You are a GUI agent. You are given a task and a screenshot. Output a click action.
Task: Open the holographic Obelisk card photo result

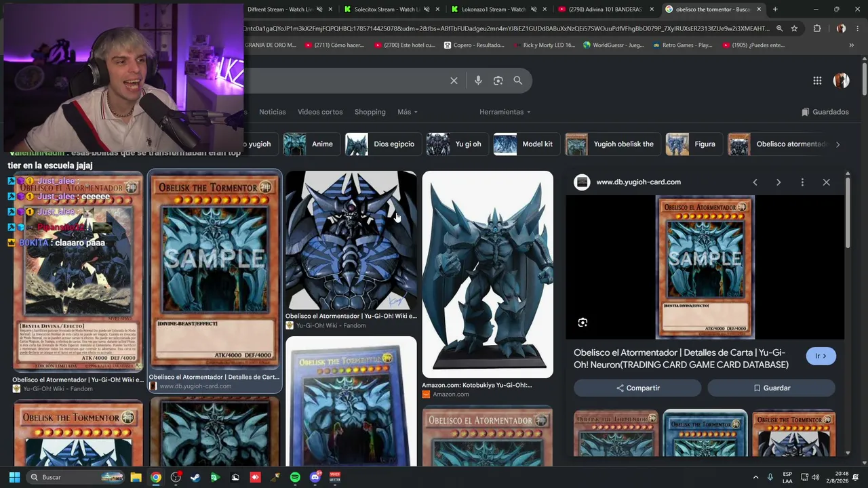(351, 401)
